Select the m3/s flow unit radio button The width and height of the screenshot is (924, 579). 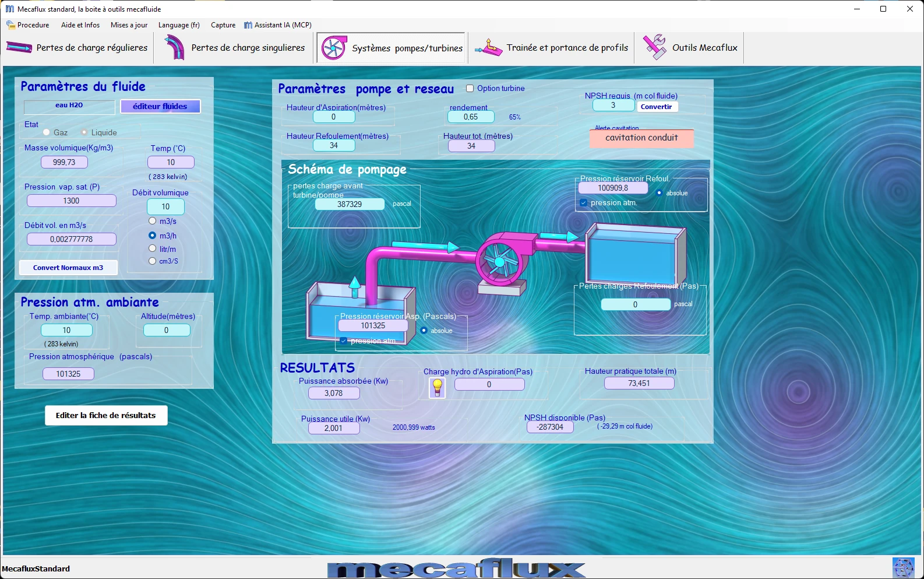click(153, 221)
